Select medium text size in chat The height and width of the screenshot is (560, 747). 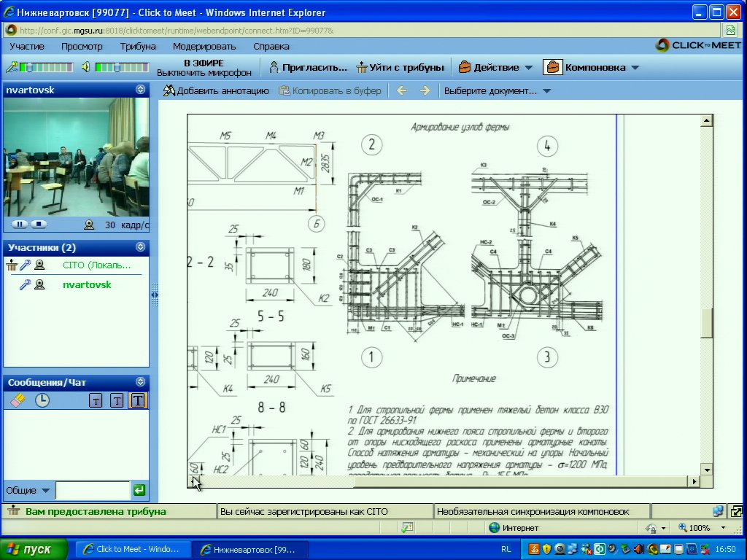tap(117, 400)
